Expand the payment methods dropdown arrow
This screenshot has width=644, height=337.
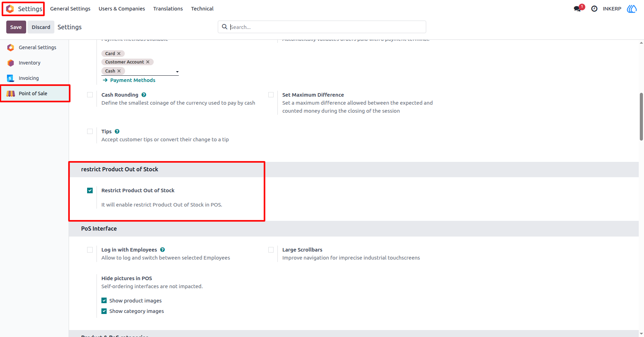(x=177, y=72)
